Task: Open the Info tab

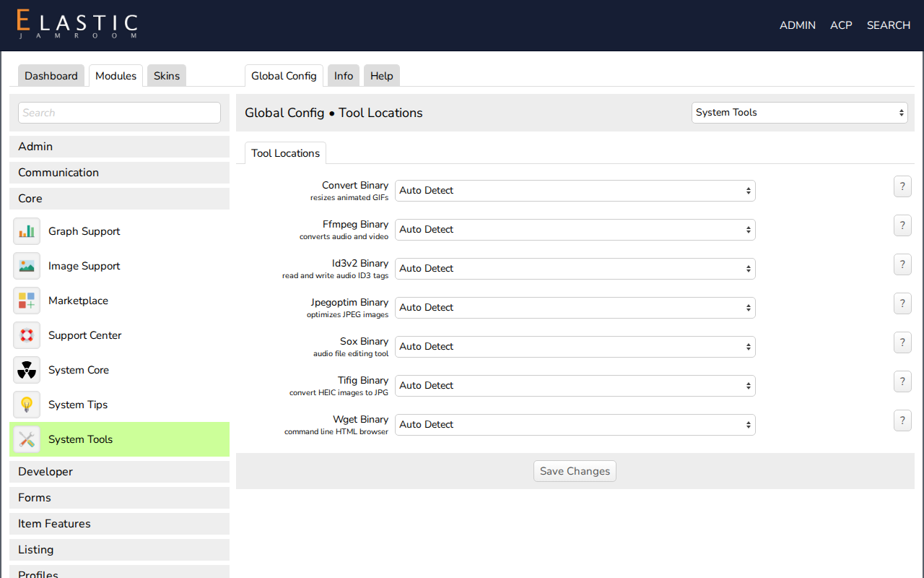Action: click(344, 76)
